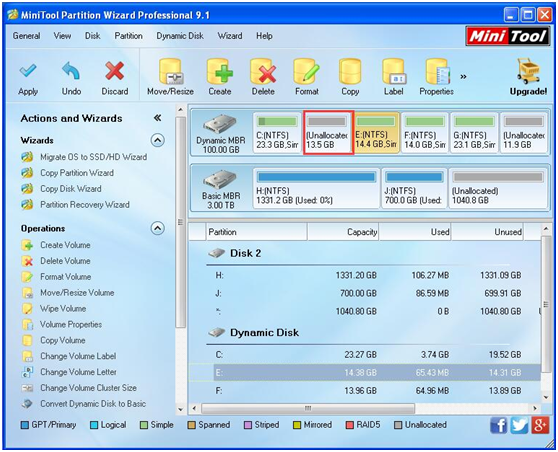Click the Format toolbar icon
The width and height of the screenshot is (558, 452).
306,71
